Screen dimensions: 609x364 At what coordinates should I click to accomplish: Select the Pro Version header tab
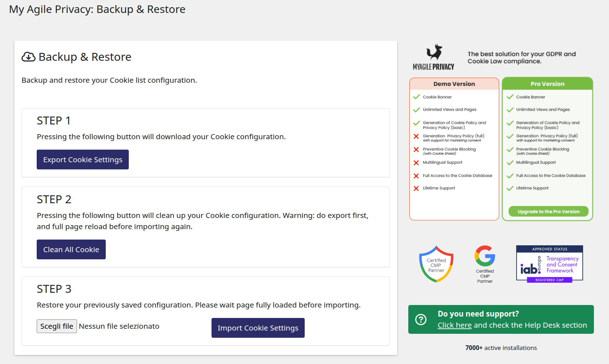click(x=547, y=83)
